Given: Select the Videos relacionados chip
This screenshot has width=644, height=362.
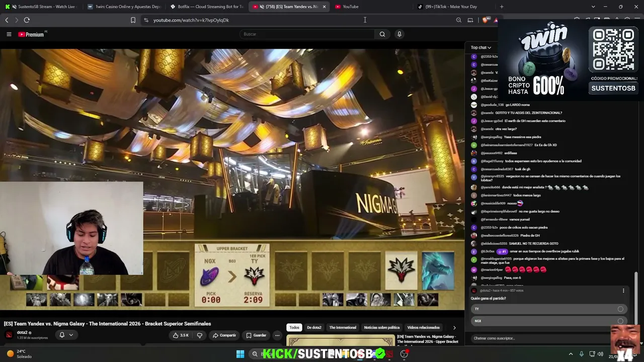Looking at the screenshot, I should click(423, 328).
